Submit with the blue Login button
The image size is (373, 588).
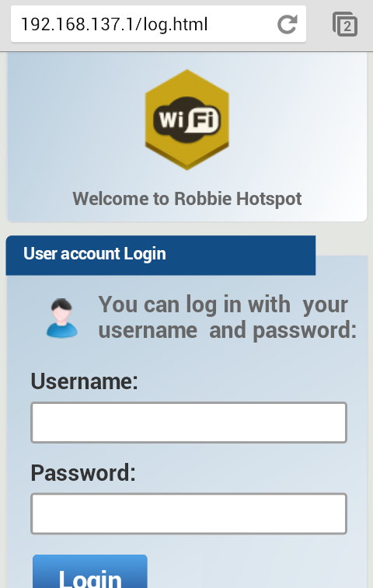coord(90,572)
